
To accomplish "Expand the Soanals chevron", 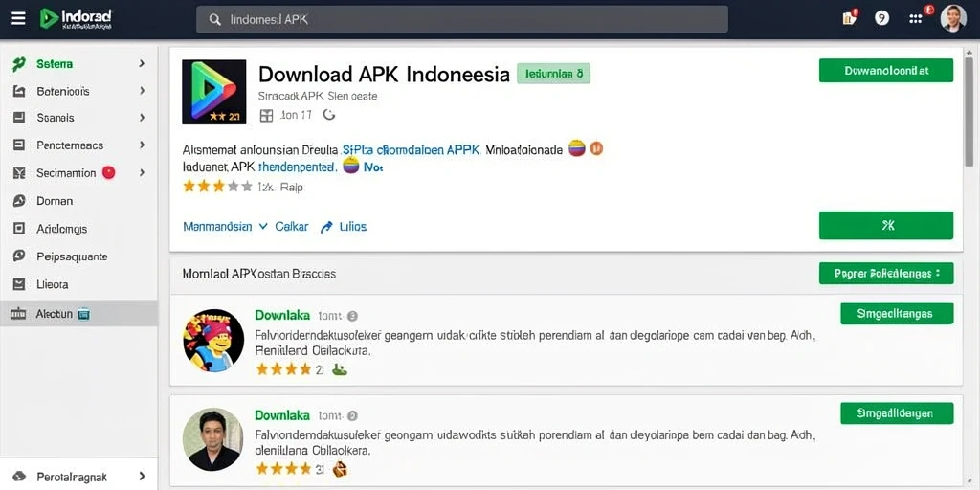I will (x=142, y=118).
